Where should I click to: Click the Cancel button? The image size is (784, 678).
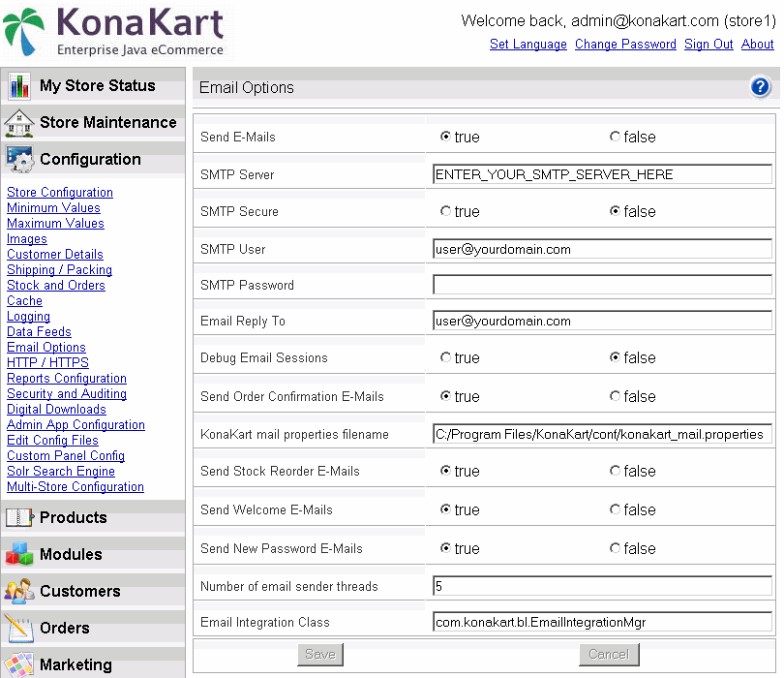point(609,655)
